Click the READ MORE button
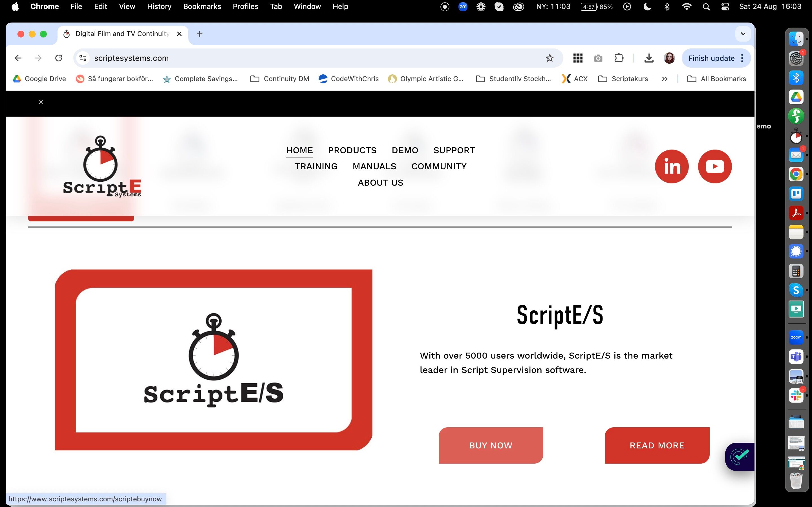 [657, 445]
